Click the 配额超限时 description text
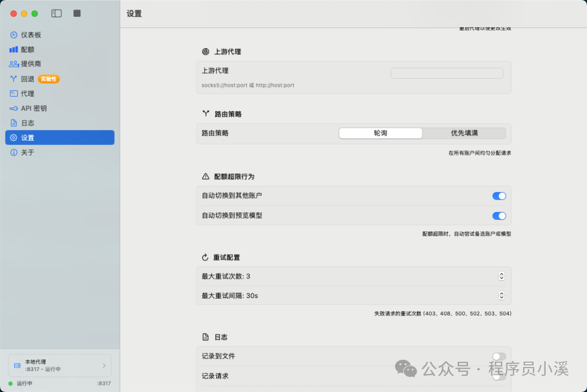 (x=466, y=234)
